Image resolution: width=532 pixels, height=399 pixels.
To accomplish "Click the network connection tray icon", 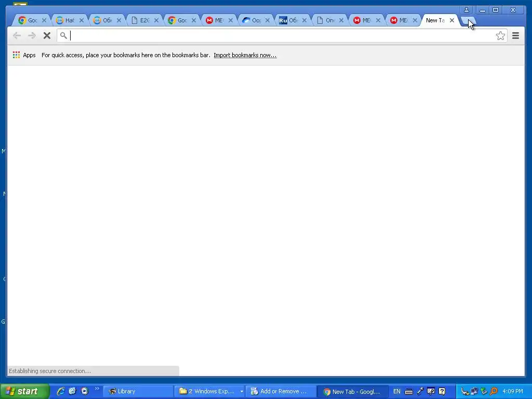I will tap(474, 392).
